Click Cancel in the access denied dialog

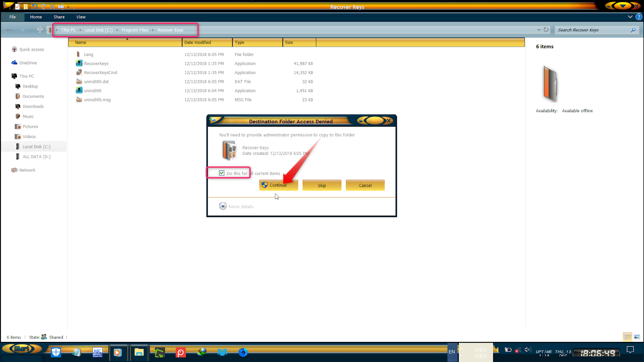point(365,185)
